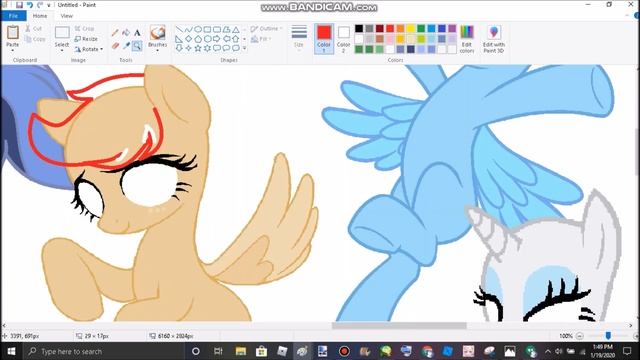Collapse the ribbon with the chevron
Image resolution: width=640 pixels, height=360 pixels.
[628, 16]
